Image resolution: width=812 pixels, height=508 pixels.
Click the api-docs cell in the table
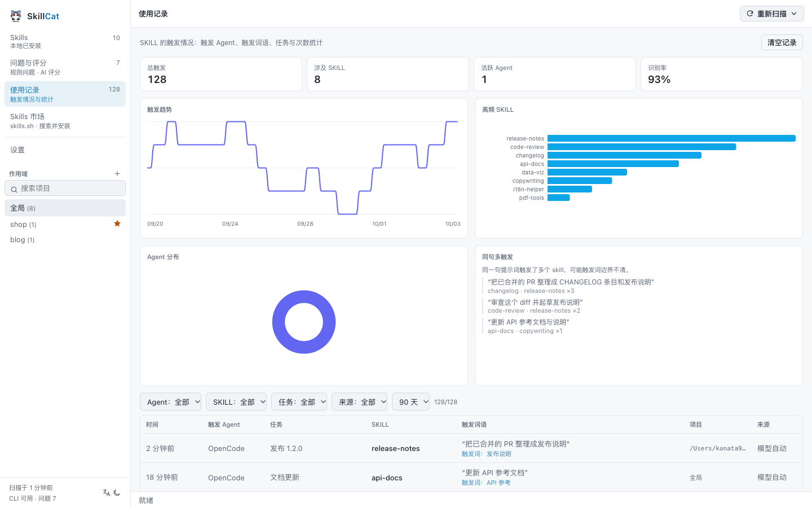pyautogui.click(x=387, y=478)
